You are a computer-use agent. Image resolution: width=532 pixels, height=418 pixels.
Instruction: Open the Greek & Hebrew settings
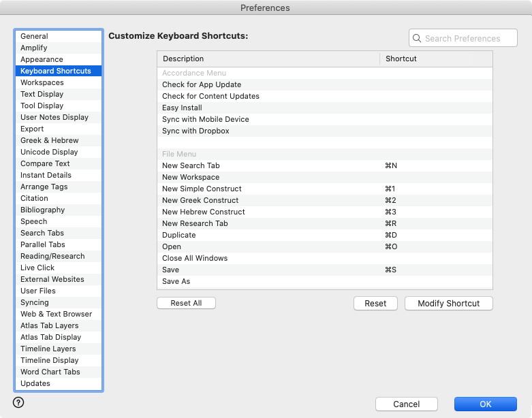click(49, 140)
